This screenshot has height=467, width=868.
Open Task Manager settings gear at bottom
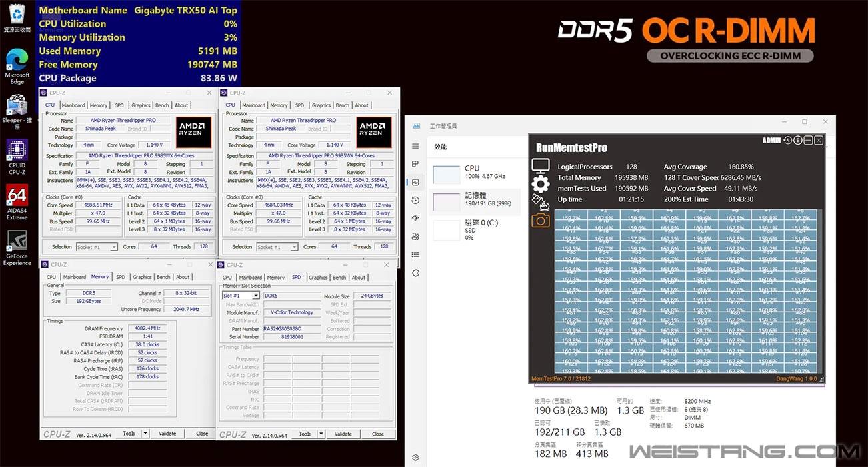click(415, 458)
